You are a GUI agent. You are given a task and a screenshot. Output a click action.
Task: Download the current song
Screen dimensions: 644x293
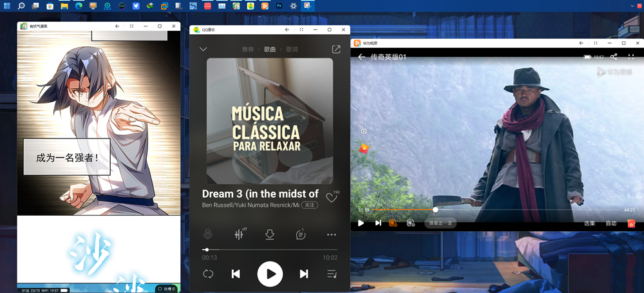(x=269, y=234)
